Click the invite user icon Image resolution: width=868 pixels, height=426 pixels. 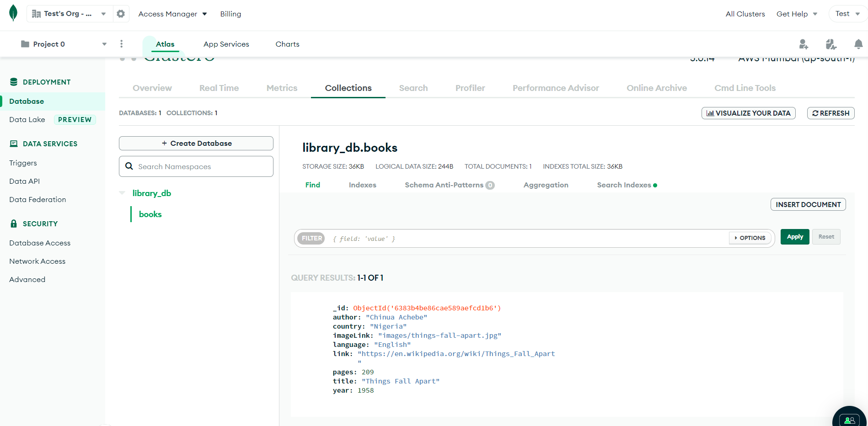[804, 44]
